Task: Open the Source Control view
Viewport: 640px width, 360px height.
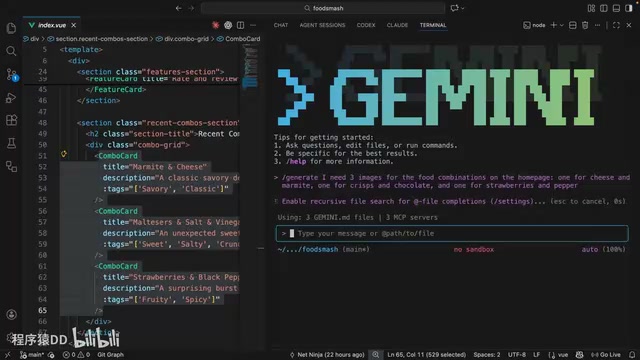Action: coord(11,75)
